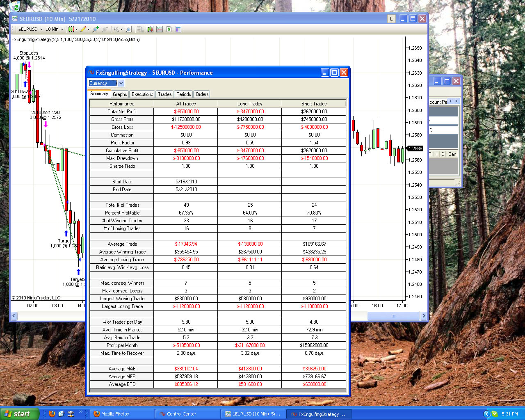Image resolution: width=525 pixels, height=420 pixels.
Task: Click the Average MAE row label
Action: coord(122,369)
